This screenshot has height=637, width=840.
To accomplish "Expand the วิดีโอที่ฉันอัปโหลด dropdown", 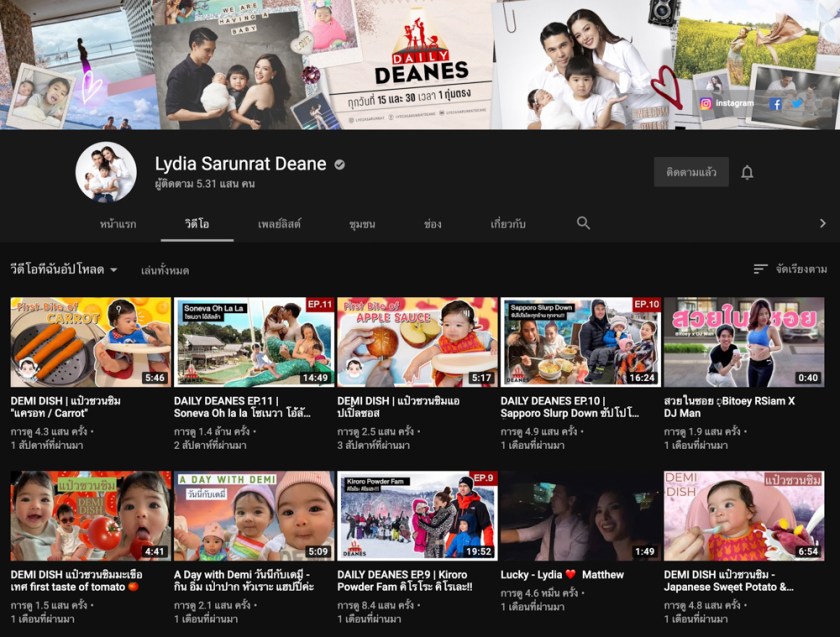I will pos(65,270).
